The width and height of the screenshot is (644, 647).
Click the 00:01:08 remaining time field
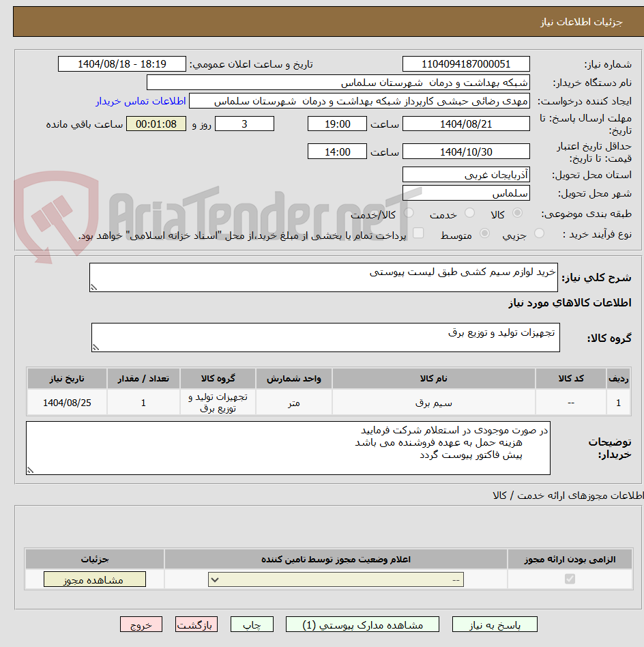pyautogui.click(x=156, y=124)
